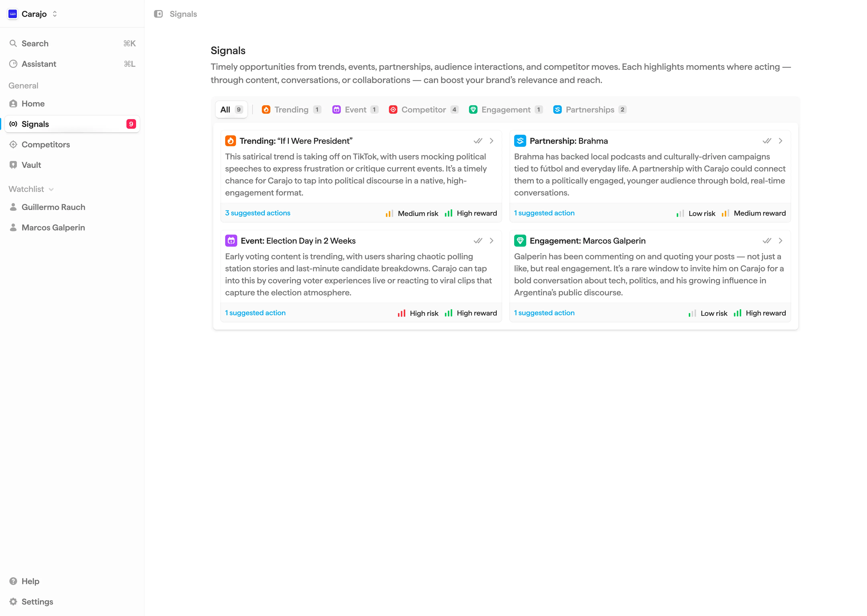Mark Election Day event signal as done
Viewport: 867px width, 616px height.
pyautogui.click(x=477, y=240)
